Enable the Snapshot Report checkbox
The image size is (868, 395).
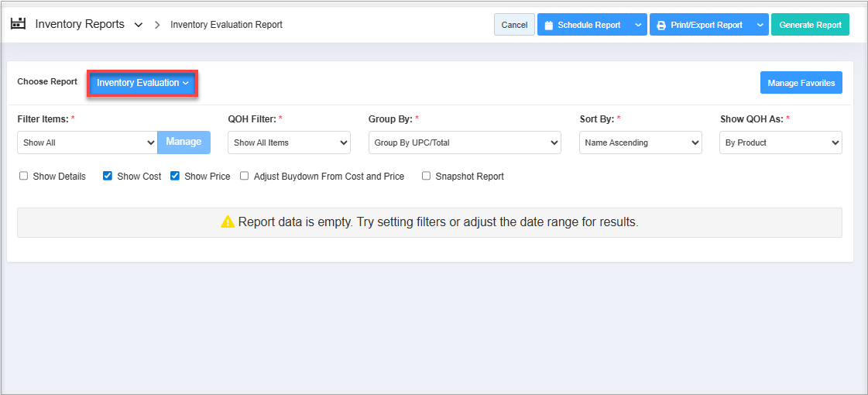426,177
